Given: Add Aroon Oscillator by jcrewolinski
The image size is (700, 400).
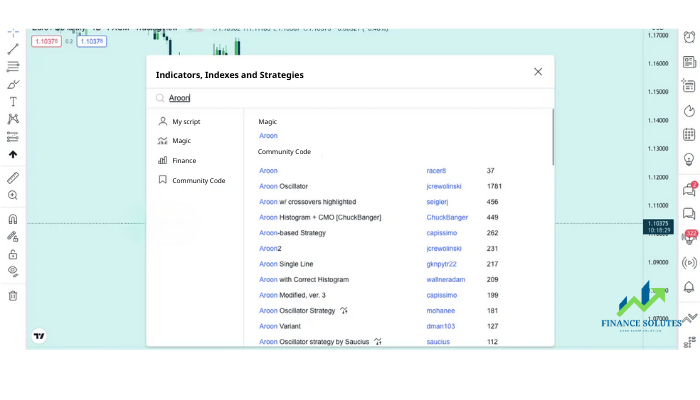Looking at the screenshot, I should [283, 186].
